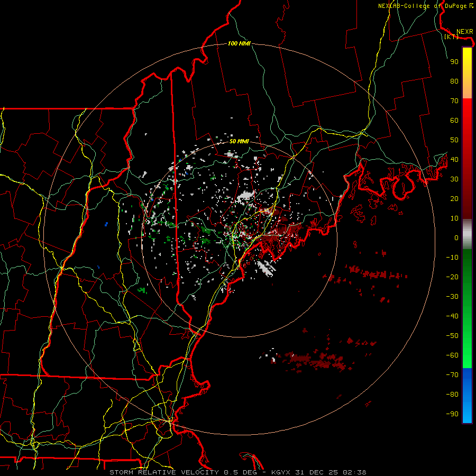The width and height of the screenshot is (476, 476).
Task: Click the KGYX radar site identifier
Action: (x=280, y=472)
